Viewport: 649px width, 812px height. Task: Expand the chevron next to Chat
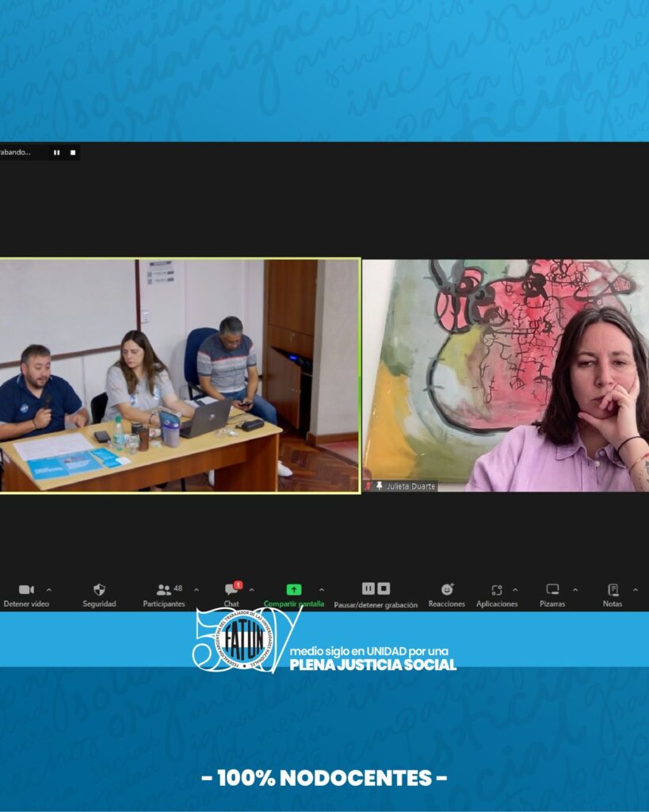(252, 590)
